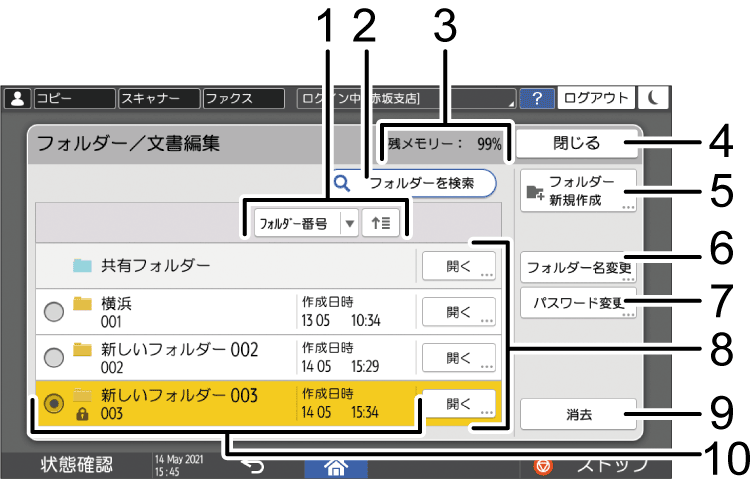Click the magnifier search icon
This screenshot has width=753, height=493.
342,183
